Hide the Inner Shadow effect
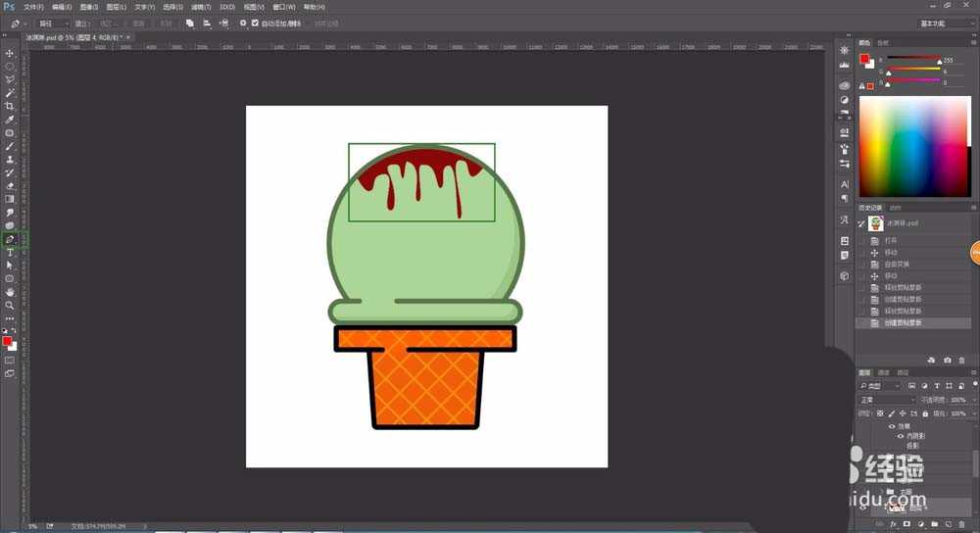Image resolution: width=980 pixels, height=533 pixels. (x=900, y=436)
